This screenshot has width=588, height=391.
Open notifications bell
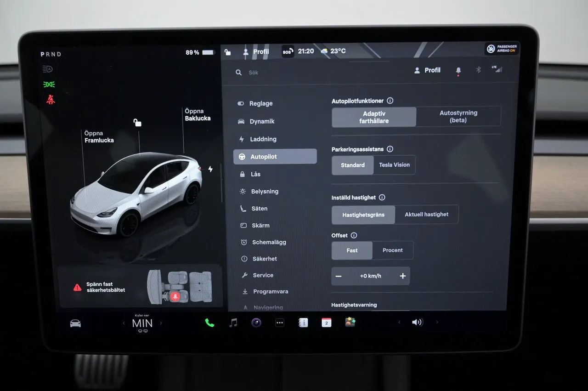(458, 71)
